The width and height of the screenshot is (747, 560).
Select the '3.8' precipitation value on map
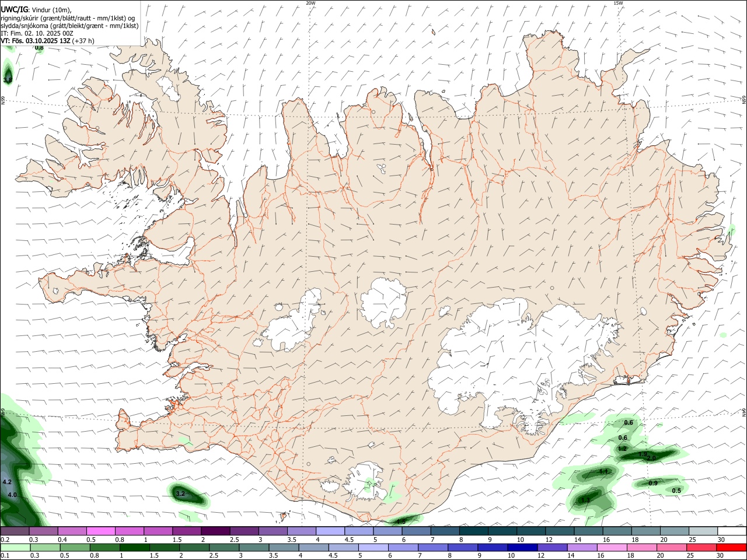click(x=8, y=80)
